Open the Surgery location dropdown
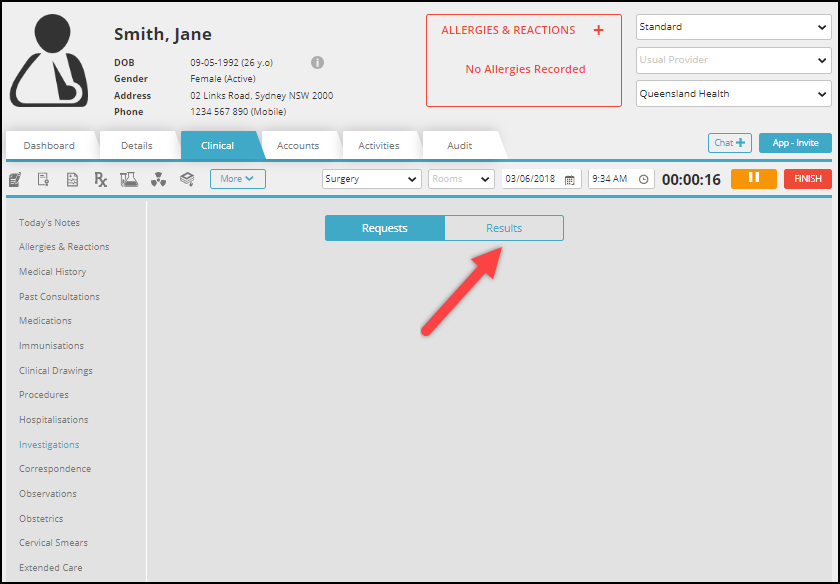The image size is (840, 584). [x=371, y=179]
